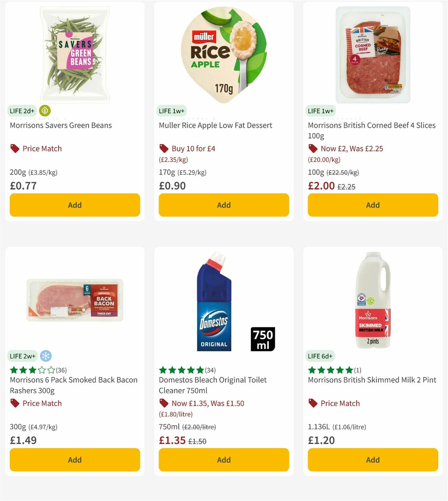Click the Skimmed Milk bottle product image

tap(373, 299)
